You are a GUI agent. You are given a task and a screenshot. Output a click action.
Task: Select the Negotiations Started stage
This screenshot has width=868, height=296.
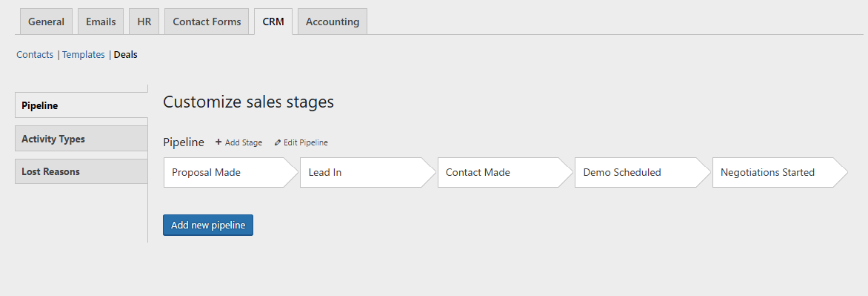click(780, 172)
